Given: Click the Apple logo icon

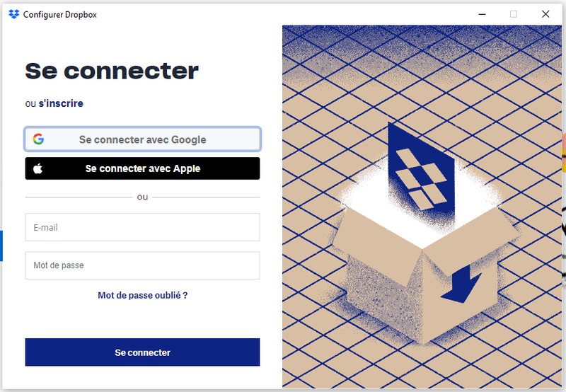Looking at the screenshot, I should click(x=38, y=168).
